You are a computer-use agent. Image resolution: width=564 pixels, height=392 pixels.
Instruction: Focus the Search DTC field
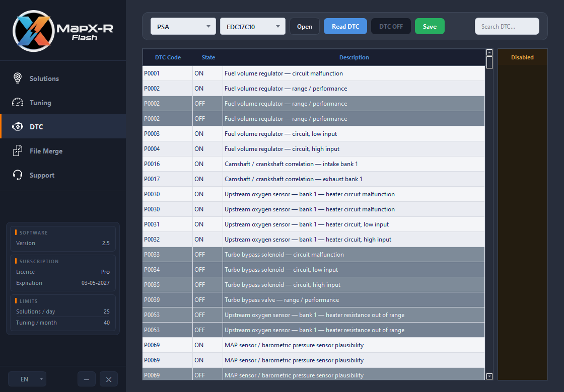click(x=507, y=26)
